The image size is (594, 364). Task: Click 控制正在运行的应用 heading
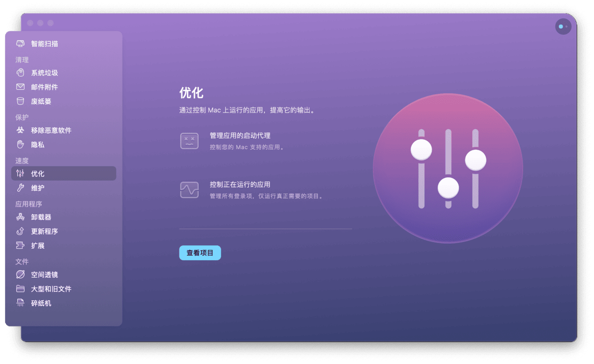[240, 184]
